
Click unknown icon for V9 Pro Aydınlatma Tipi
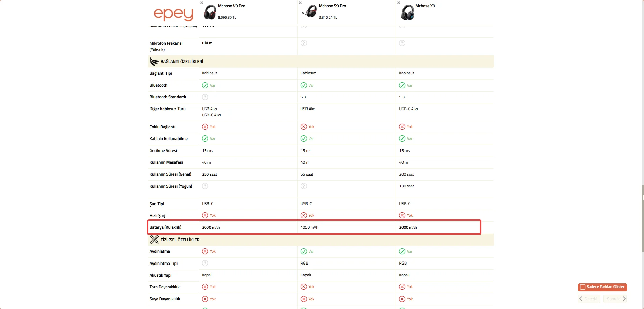pyautogui.click(x=205, y=263)
